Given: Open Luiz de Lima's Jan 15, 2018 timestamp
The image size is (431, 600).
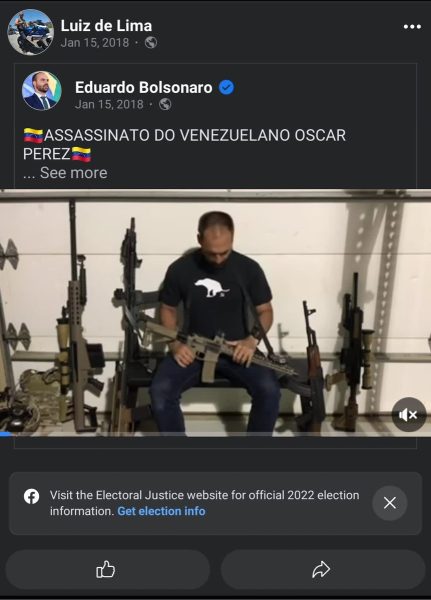Looking at the screenshot, I should click(95, 42).
